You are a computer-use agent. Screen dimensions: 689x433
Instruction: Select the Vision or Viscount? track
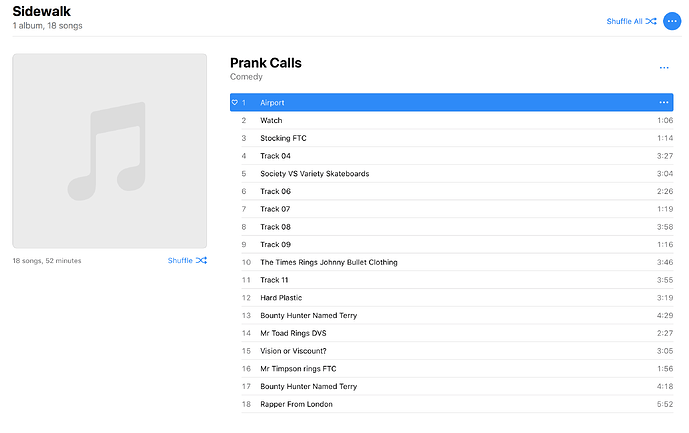[x=294, y=351]
